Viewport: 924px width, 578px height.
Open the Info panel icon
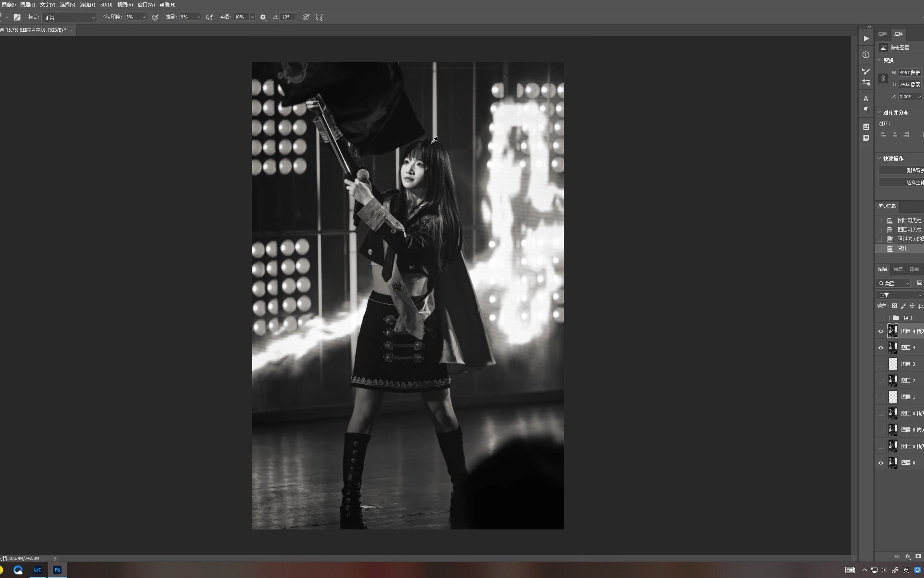pos(866,55)
